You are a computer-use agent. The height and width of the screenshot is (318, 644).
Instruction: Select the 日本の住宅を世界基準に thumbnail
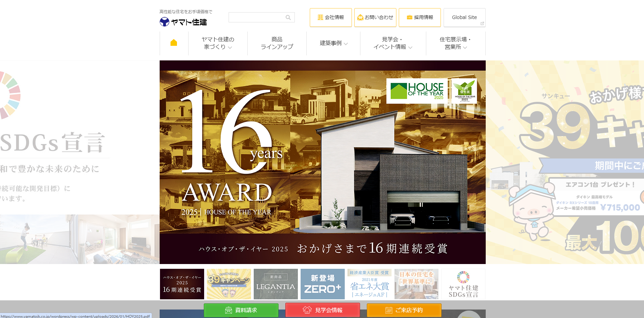[416, 284]
